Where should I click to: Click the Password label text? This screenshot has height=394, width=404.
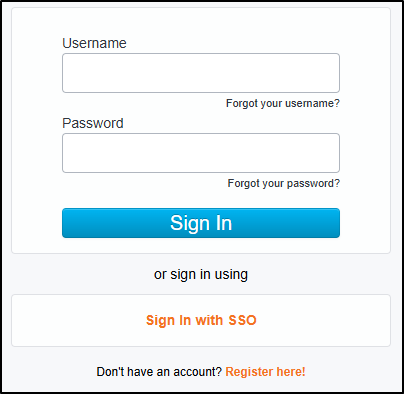coord(93,123)
